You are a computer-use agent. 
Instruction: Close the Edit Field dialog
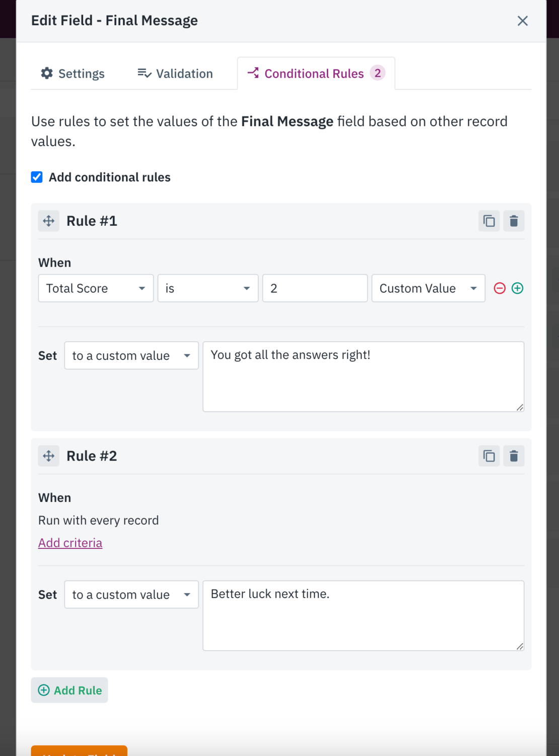click(x=522, y=21)
